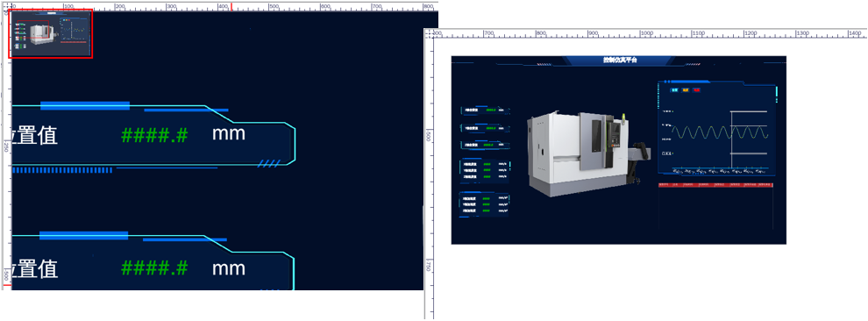Click the green sine waveform curve
The width and height of the screenshot is (868, 321).
720,132
